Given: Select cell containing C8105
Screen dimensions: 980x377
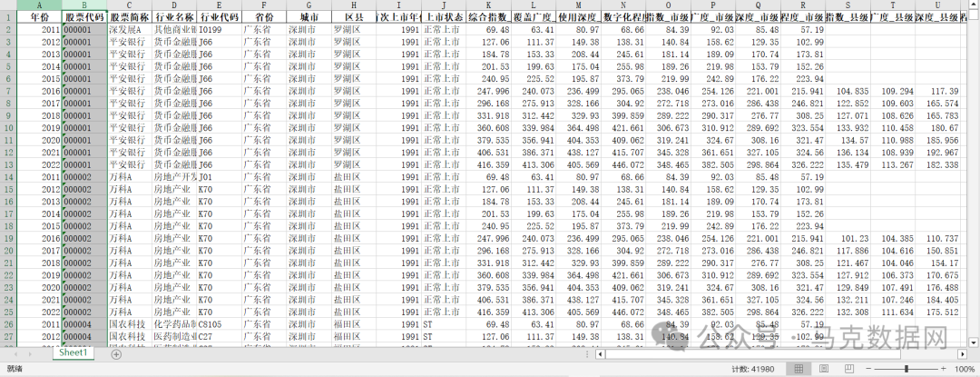Looking at the screenshot, I should coord(220,325).
